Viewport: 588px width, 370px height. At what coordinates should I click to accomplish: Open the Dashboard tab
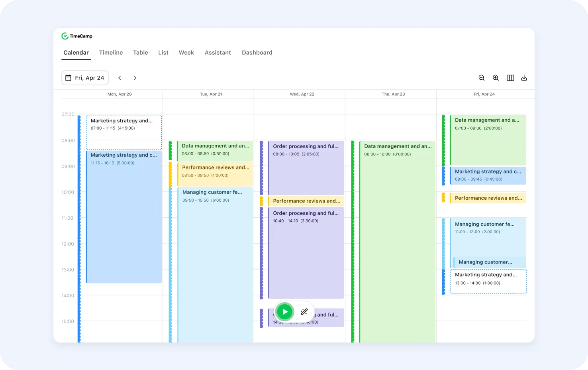tap(257, 53)
